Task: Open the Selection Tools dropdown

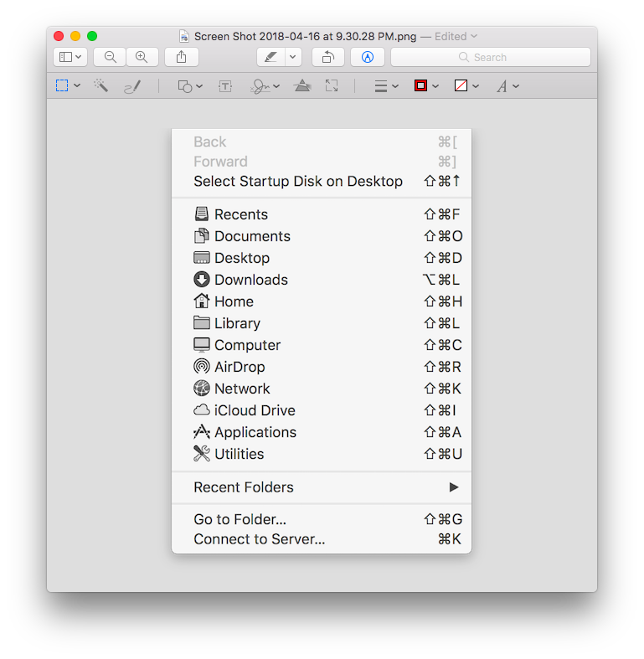Action: tap(68, 85)
